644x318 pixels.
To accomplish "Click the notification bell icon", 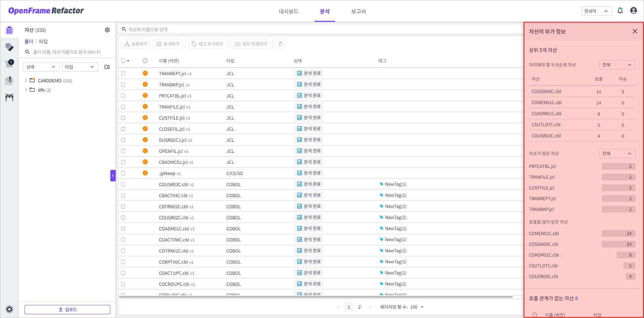I will pyautogui.click(x=620, y=11).
